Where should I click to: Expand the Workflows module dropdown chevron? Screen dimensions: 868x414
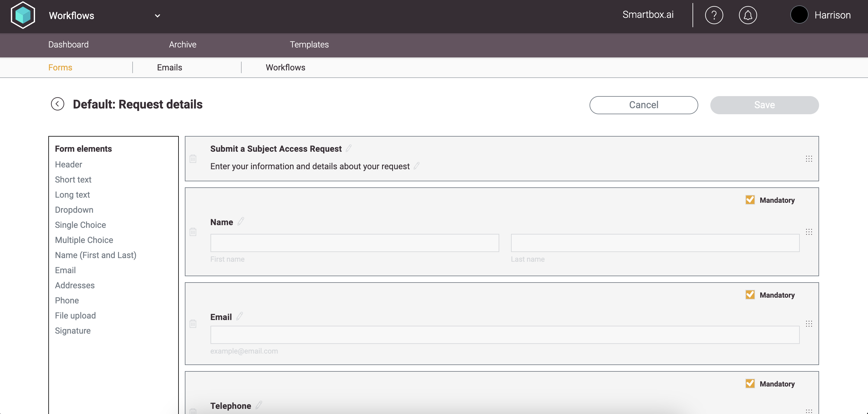157,16
